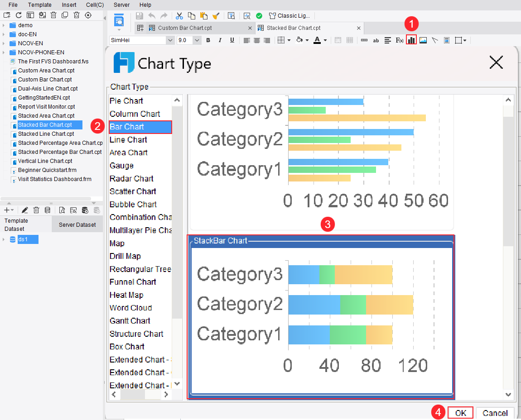
Task: Click the Save floppy disk icon
Action: click(x=140, y=15)
